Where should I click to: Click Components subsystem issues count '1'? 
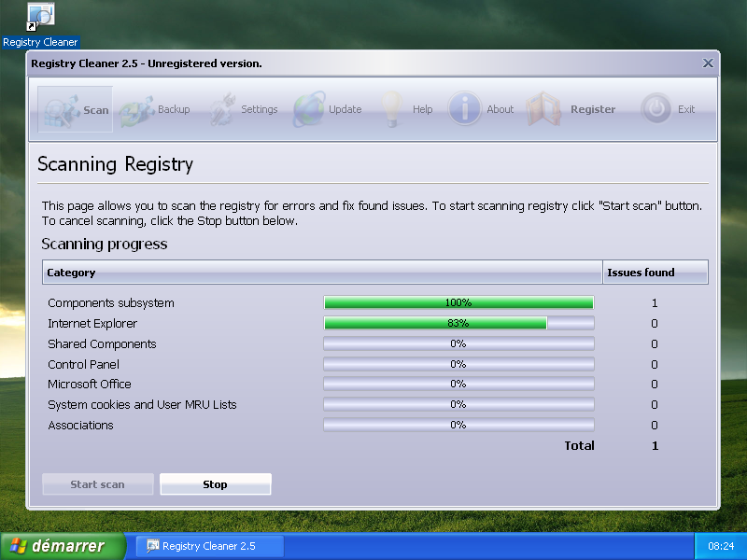[x=655, y=302]
